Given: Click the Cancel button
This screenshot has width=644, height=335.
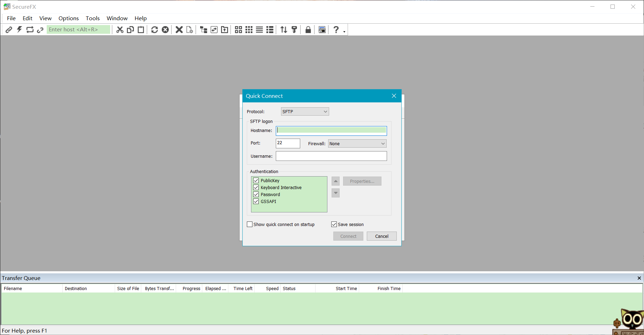Looking at the screenshot, I should (382, 236).
